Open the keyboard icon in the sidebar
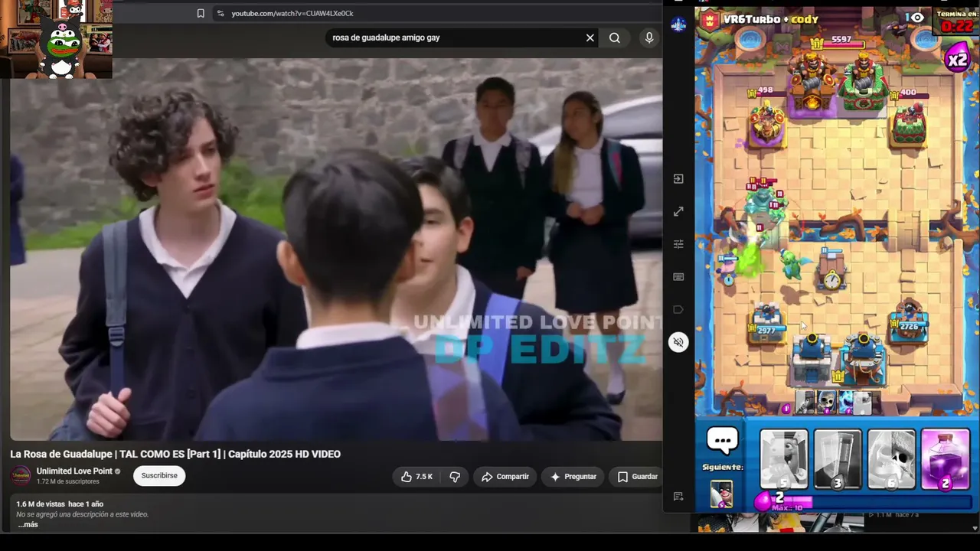980x551 pixels. point(678,276)
